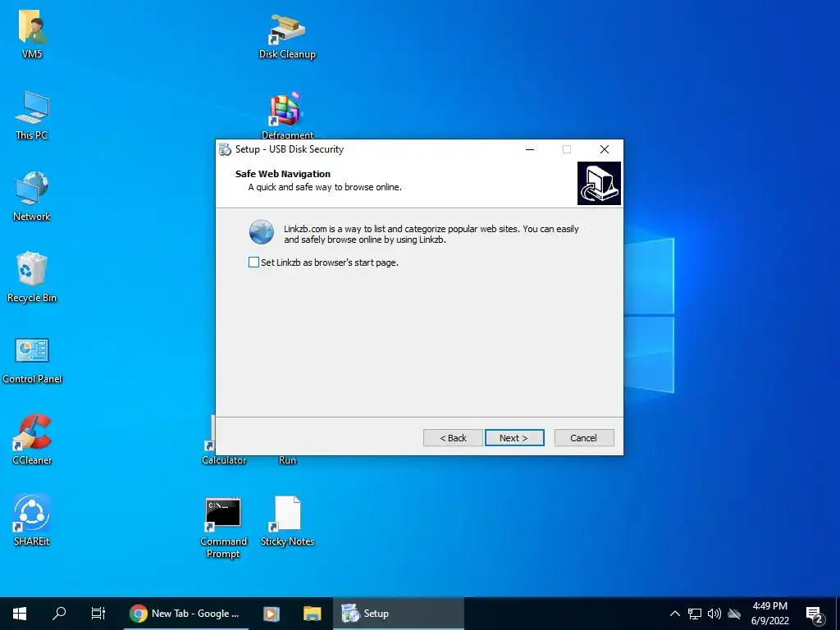Viewport: 840px width, 630px height.
Task: Show hidden system tray icons
Action: click(x=675, y=614)
